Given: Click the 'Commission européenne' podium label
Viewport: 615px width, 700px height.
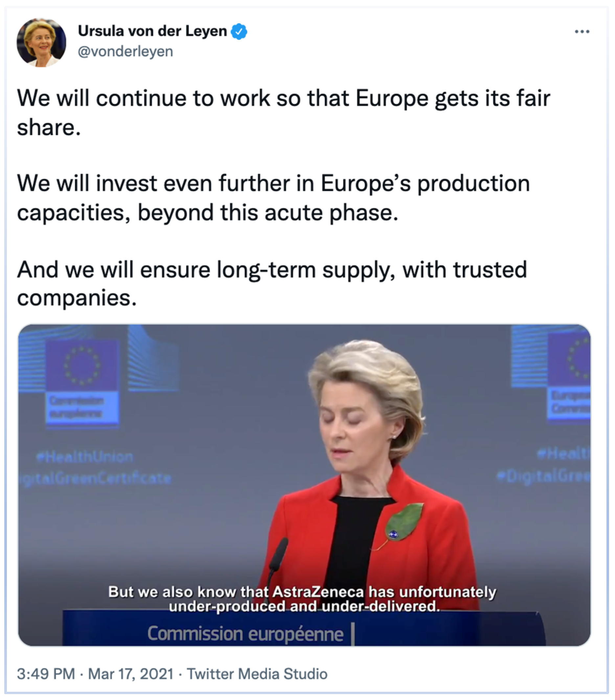Looking at the screenshot, I should pyautogui.click(x=245, y=634).
